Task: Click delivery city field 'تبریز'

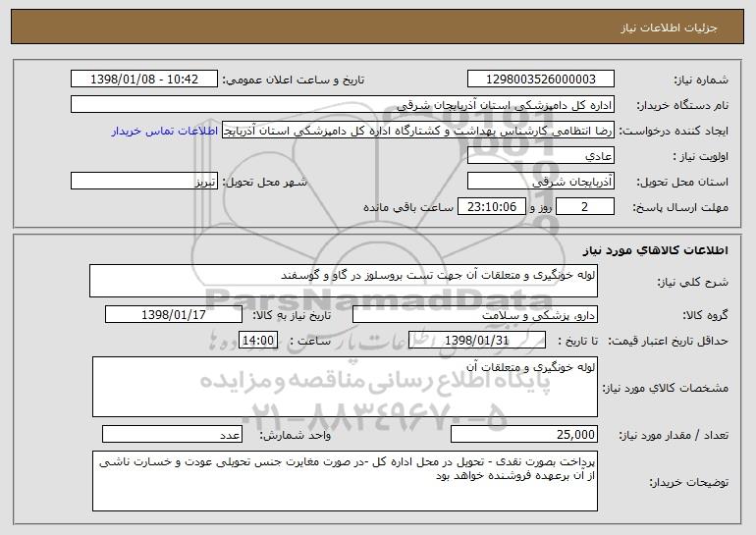Action: [x=144, y=181]
